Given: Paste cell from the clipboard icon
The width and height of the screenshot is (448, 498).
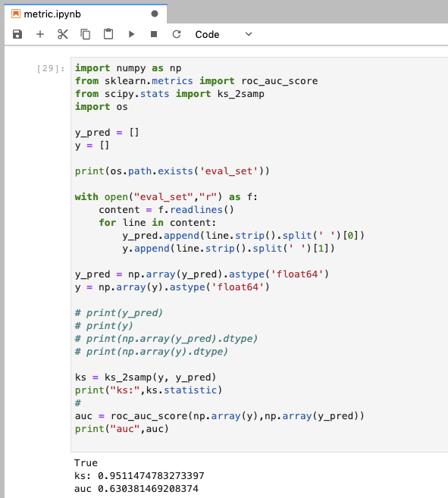Looking at the screenshot, I should coord(108,34).
